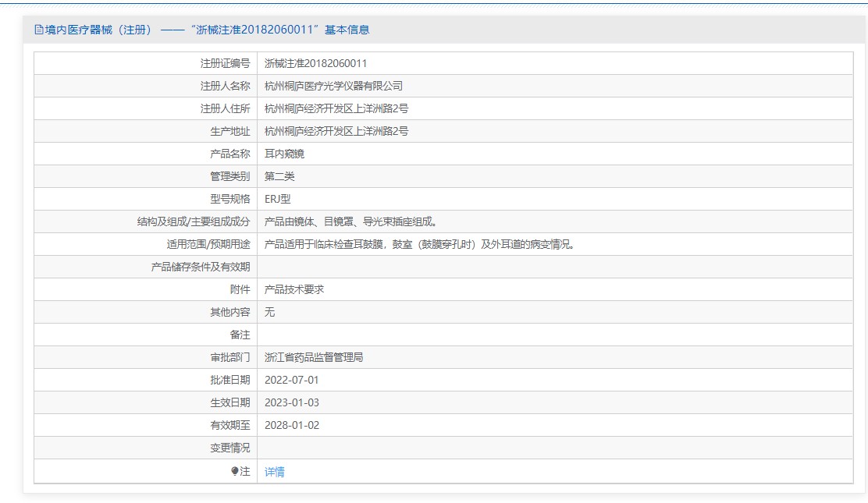868x503 pixels.
Task: Select the address value in 生产地址 row
Action: tap(336, 132)
